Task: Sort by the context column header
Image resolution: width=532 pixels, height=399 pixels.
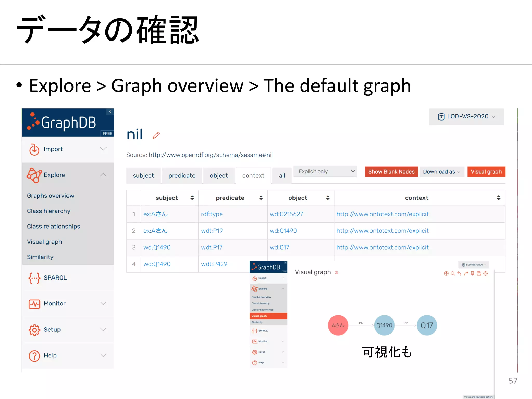Action: (x=420, y=198)
